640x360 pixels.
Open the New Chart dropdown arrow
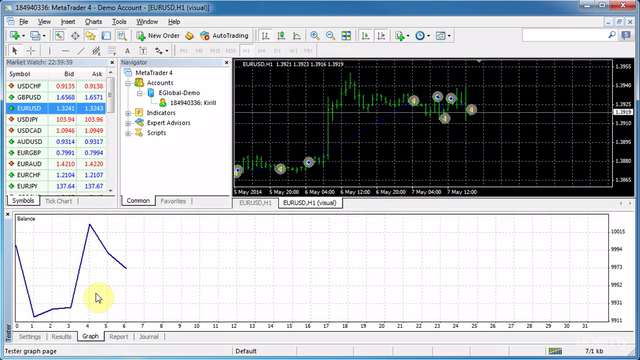pos(24,36)
